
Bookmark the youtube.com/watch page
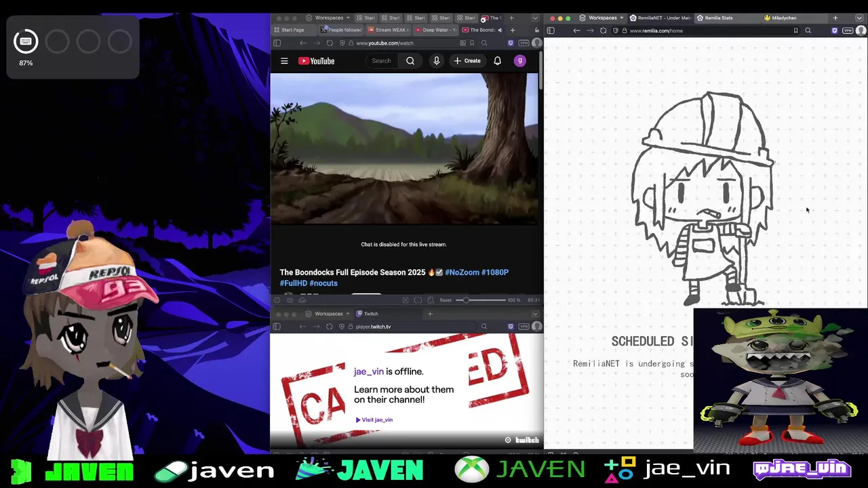point(473,43)
